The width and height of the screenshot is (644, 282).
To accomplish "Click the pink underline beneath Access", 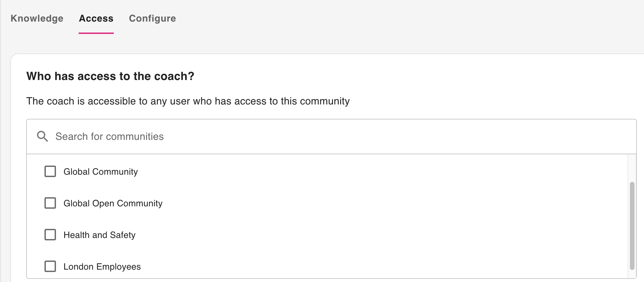I will [96, 33].
